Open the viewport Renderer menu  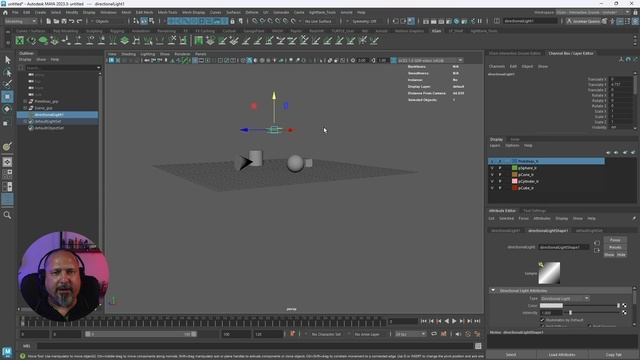pos(182,54)
